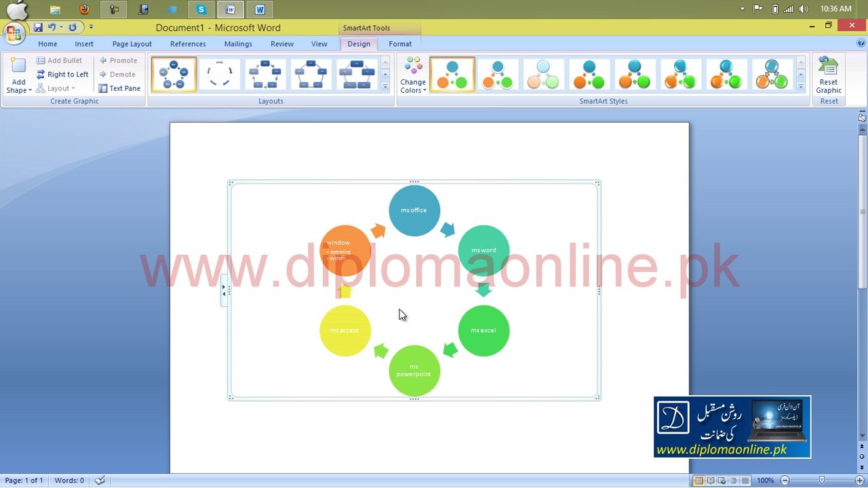Open the Review tab
The width and height of the screenshot is (868, 488).
point(282,43)
